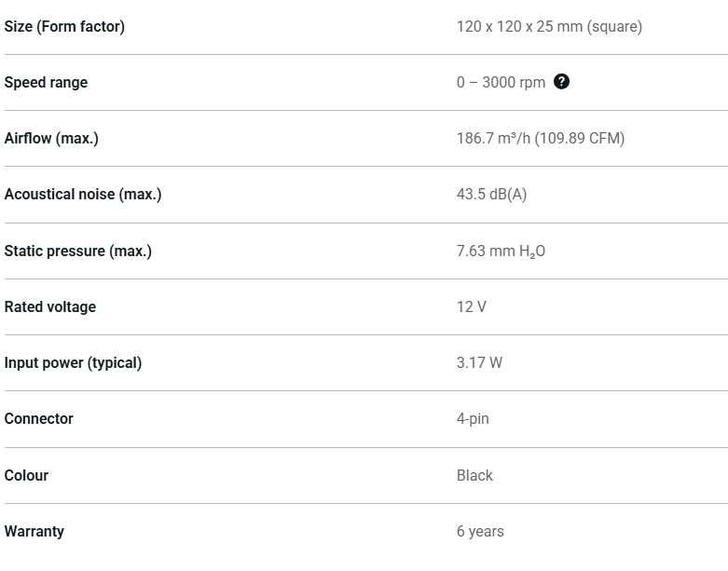Click the 'Static pressure (max.)' label
This screenshot has width=728, height=571.
point(78,251)
